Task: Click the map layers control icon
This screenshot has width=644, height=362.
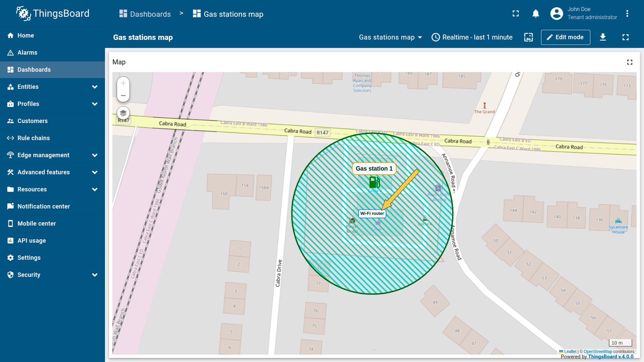Action: click(x=123, y=113)
